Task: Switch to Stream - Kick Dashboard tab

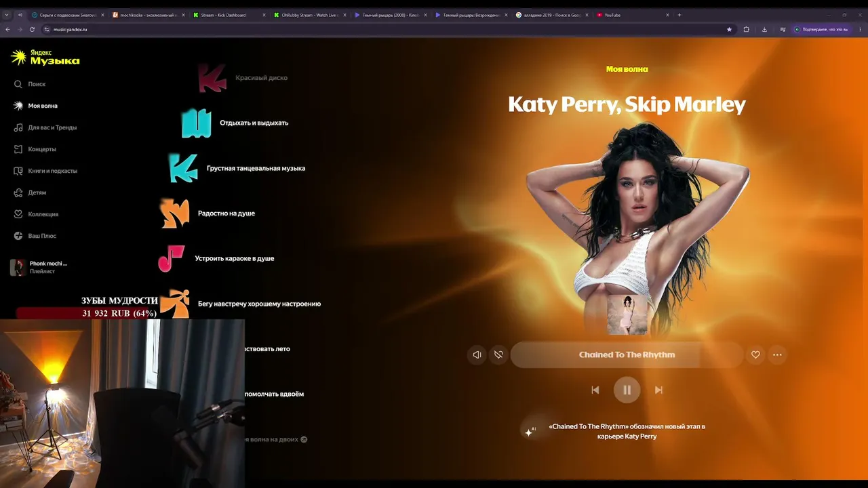Action: click(229, 15)
